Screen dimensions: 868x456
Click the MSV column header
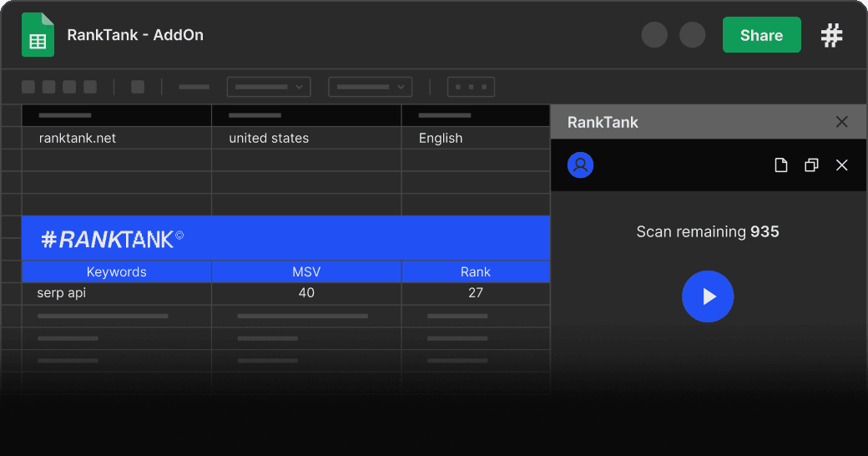306,271
